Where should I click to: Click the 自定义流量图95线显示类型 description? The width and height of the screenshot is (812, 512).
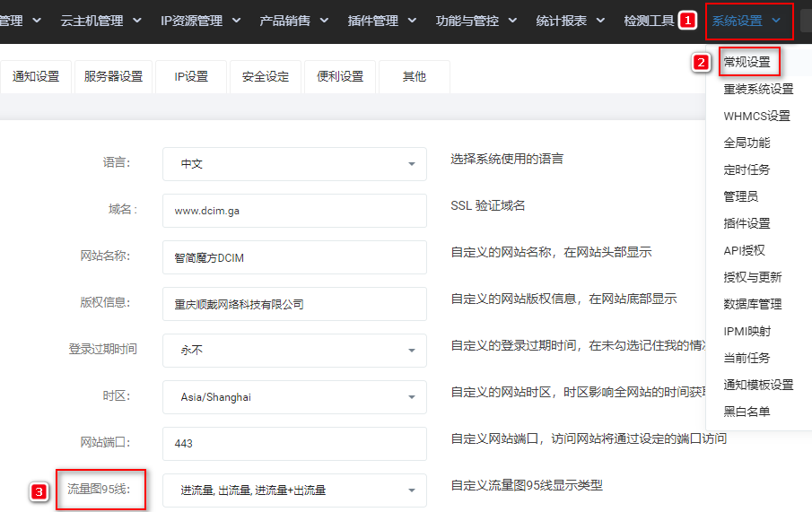point(527,485)
